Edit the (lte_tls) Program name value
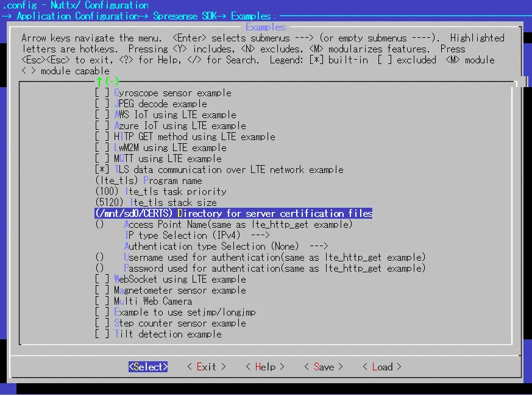This screenshot has height=396, width=532. coord(149,180)
